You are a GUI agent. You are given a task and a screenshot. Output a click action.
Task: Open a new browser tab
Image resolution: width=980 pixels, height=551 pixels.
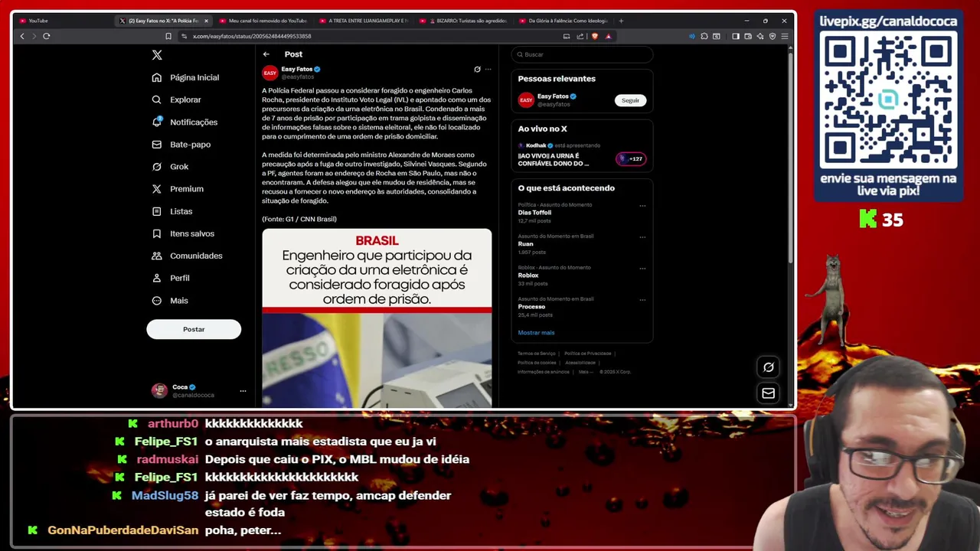621,21
